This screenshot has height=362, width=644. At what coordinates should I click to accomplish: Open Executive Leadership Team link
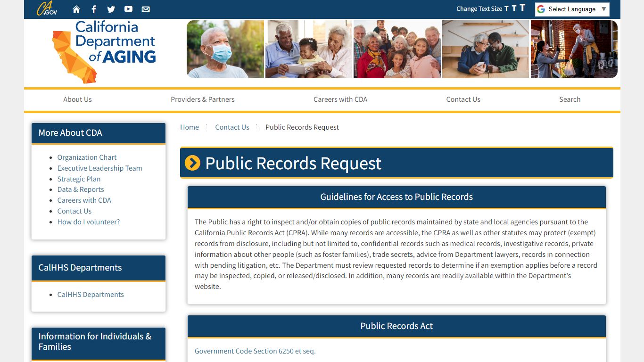pos(99,168)
